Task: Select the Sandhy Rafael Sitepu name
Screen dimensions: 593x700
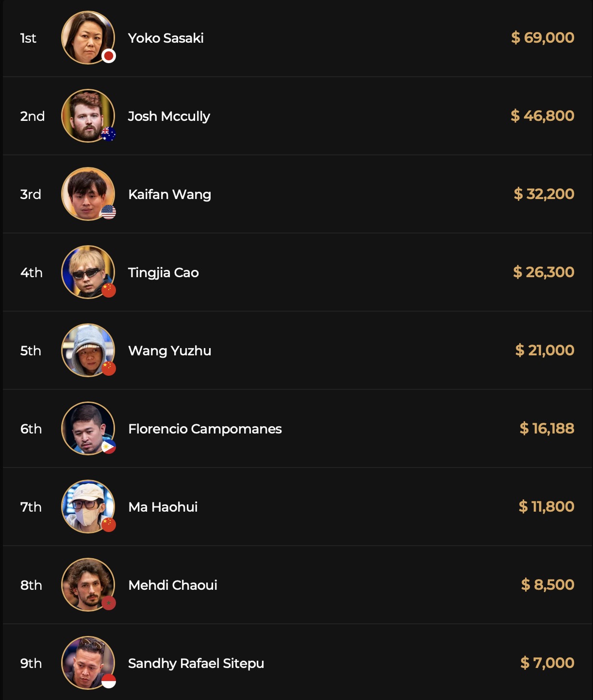Action: pyautogui.click(x=196, y=664)
